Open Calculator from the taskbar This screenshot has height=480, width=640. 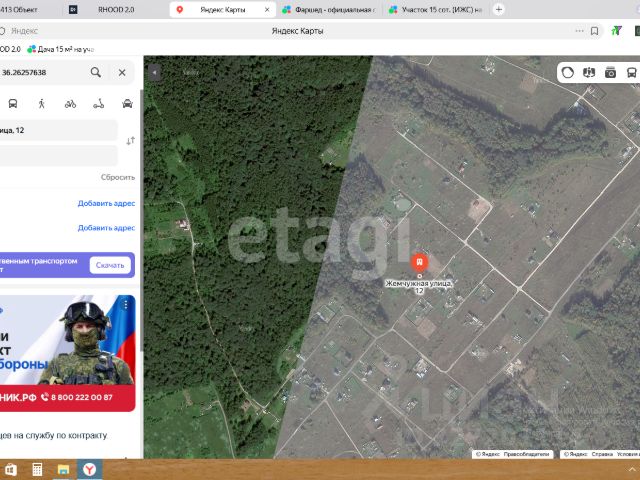point(37,469)
